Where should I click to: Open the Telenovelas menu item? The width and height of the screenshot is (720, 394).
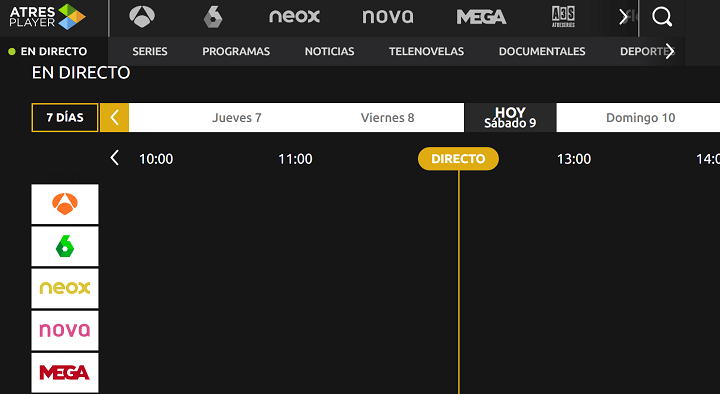tap(426, 51)
